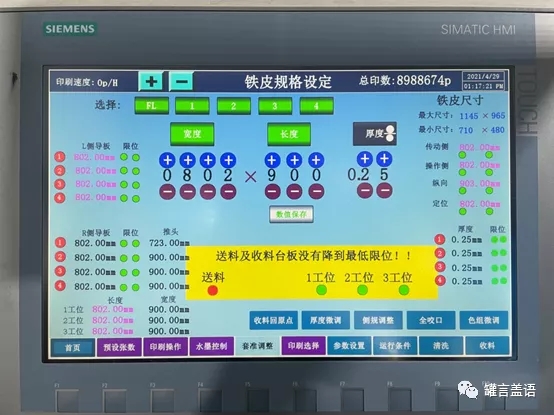Viewport: 554px width, 415px height.
Task: Decrease the thickness digit 2 with its minus
Action: (x=365, y=190)
